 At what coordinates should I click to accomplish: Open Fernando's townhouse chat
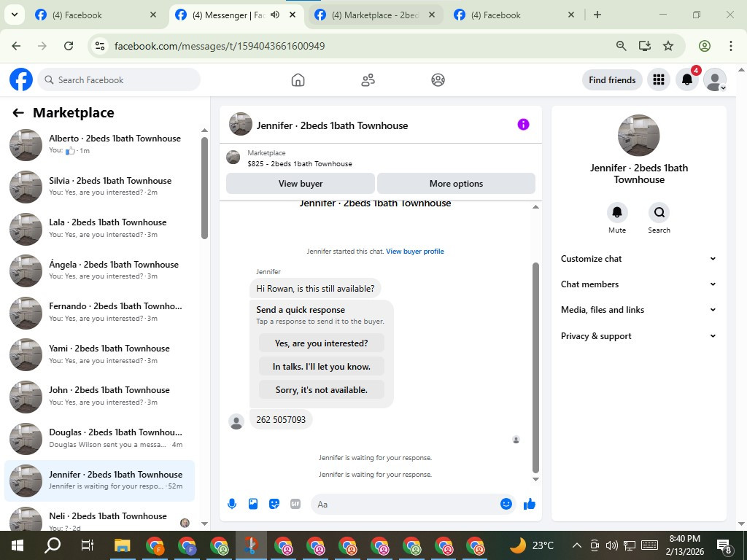click(x=100, y=312)
